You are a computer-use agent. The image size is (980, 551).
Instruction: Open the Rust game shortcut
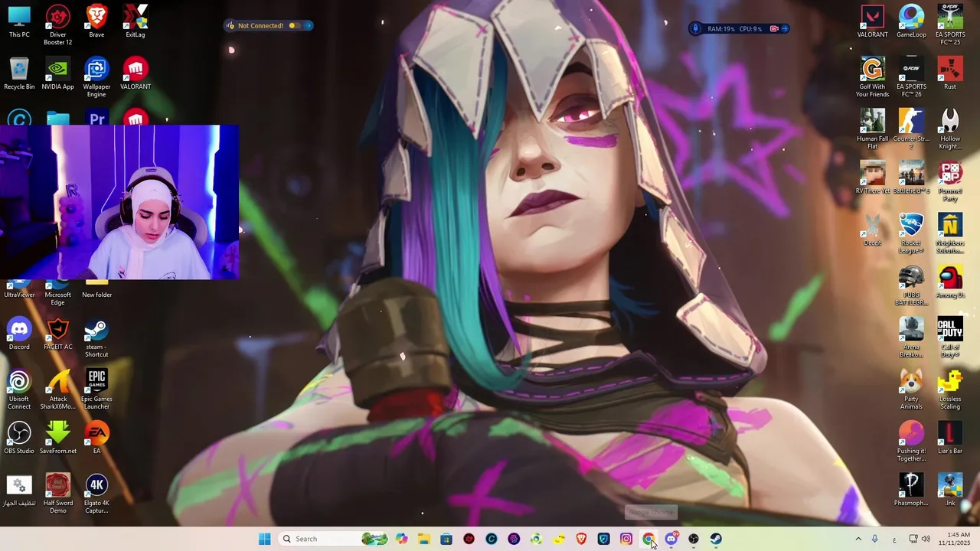pyautogui.click(x=950, y=73)
